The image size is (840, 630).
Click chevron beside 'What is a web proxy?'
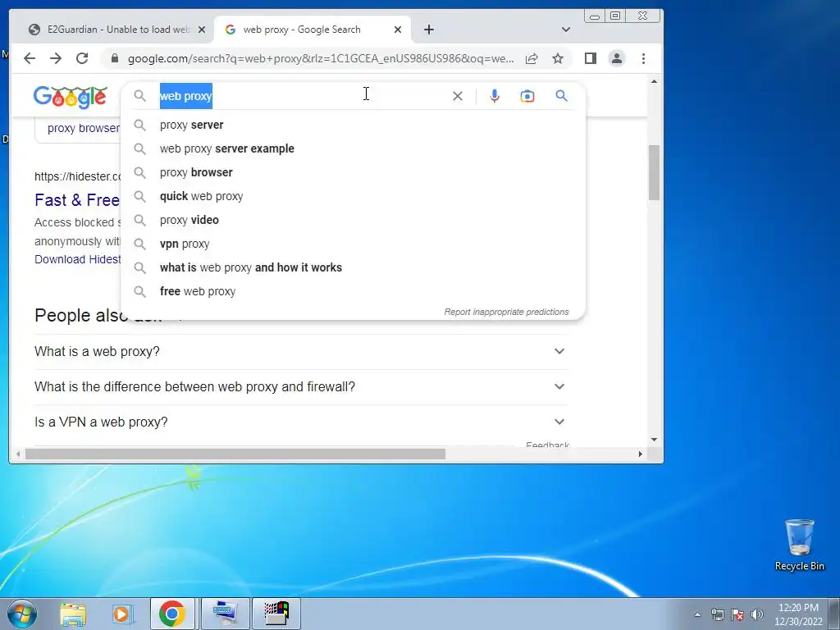pos(559,351)
